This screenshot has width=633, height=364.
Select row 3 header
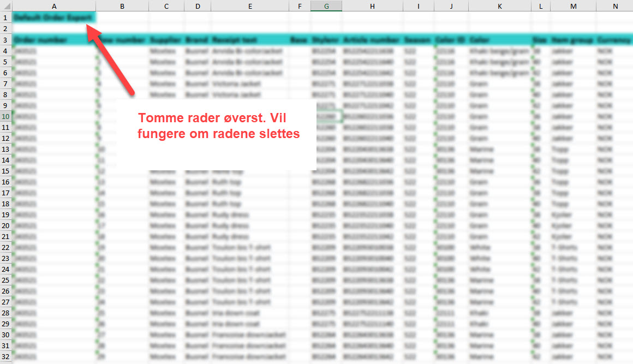(5, 40)
